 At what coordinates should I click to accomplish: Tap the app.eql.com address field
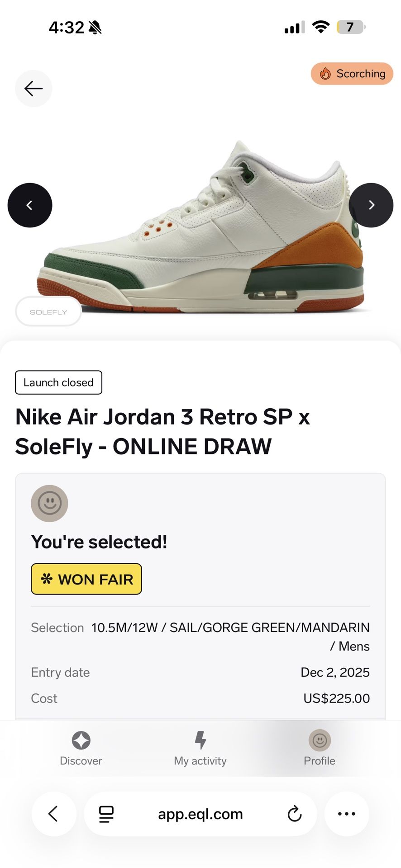(x=200, y=814)
